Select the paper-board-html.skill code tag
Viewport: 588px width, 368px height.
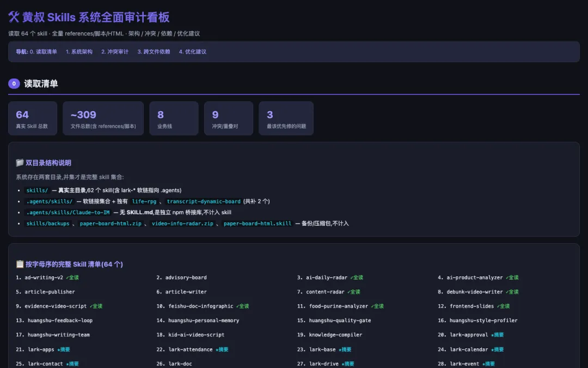click(258, 224)
